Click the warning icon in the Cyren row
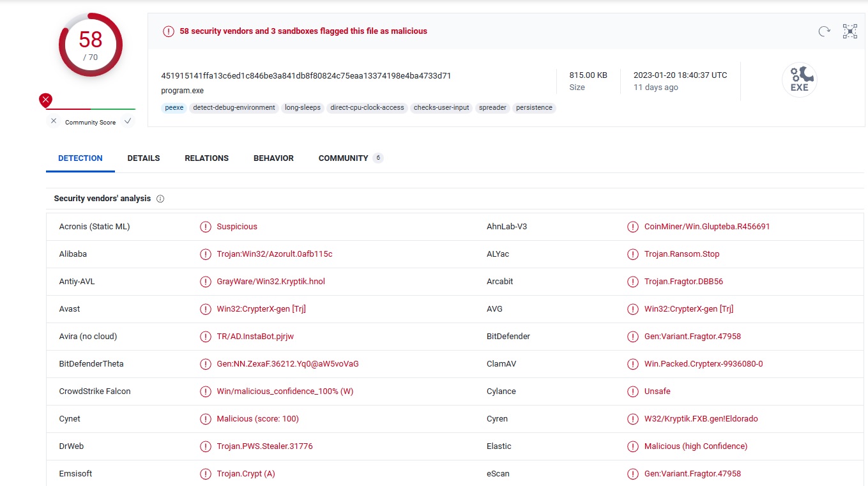This screenshot has height=486, width=868. 633,419
